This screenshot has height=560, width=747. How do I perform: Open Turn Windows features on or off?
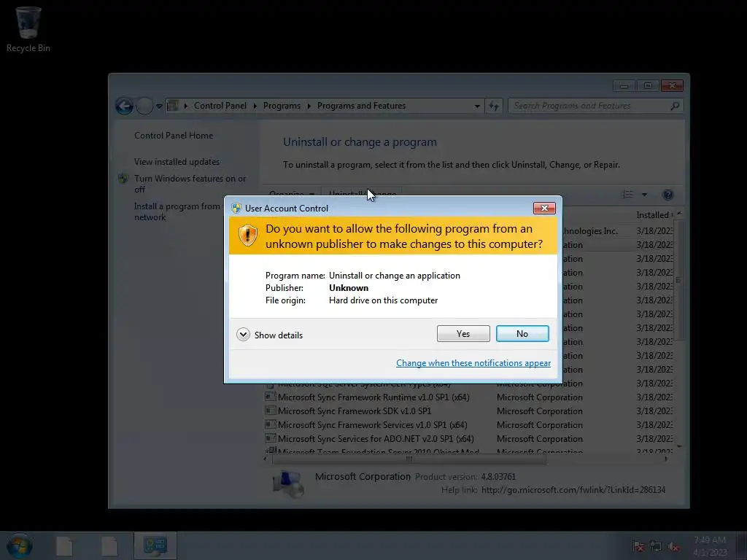pos(190,184)
